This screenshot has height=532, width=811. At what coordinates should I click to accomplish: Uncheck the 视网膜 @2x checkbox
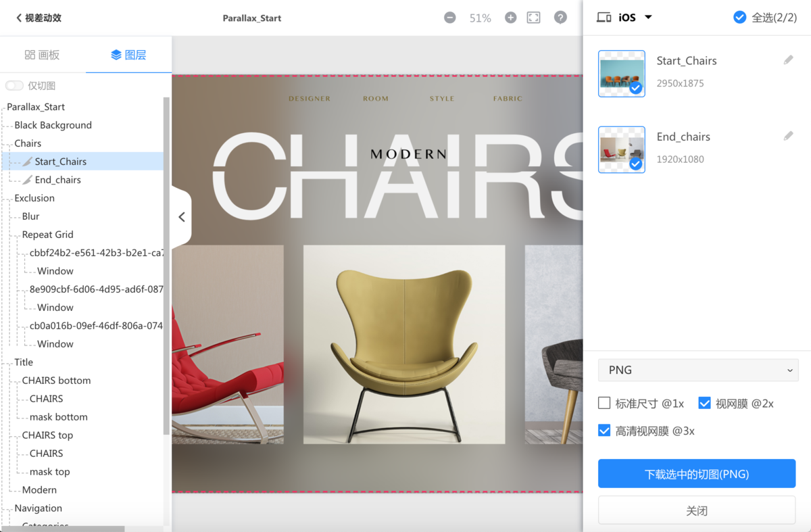pyautogui.click(x=704, y=404)
